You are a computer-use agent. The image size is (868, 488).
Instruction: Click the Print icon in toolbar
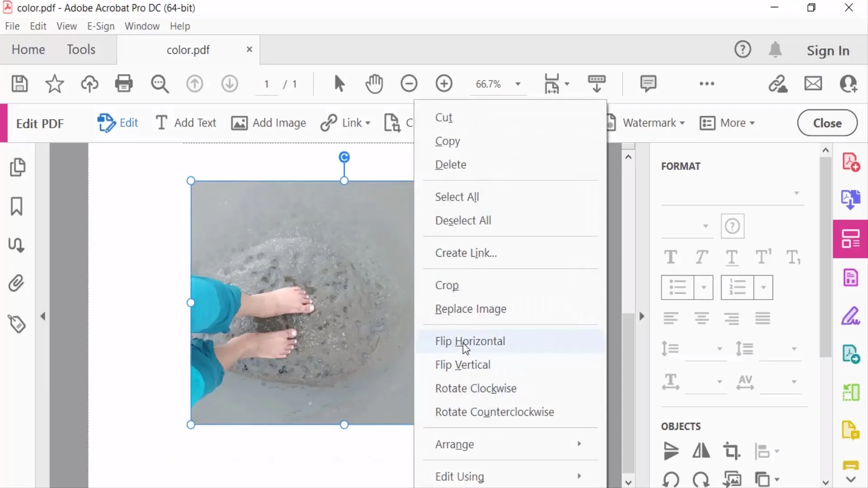pyautogui.click(x=123, y=84)
